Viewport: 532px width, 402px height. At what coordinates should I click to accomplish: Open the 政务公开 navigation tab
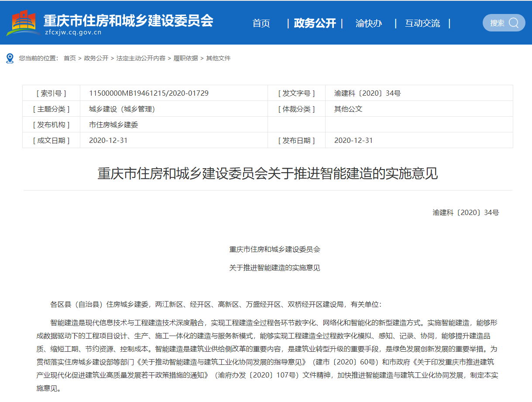tap(315, 24)
